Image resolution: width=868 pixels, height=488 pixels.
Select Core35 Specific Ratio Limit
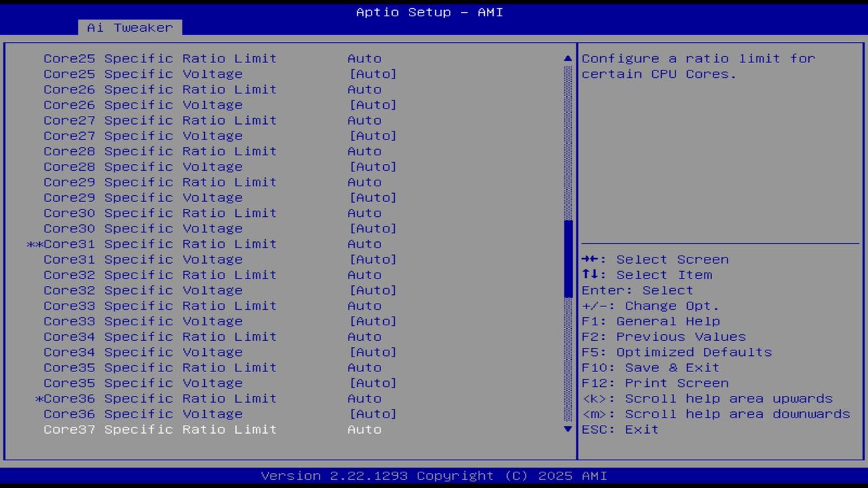tap(159, 367)
